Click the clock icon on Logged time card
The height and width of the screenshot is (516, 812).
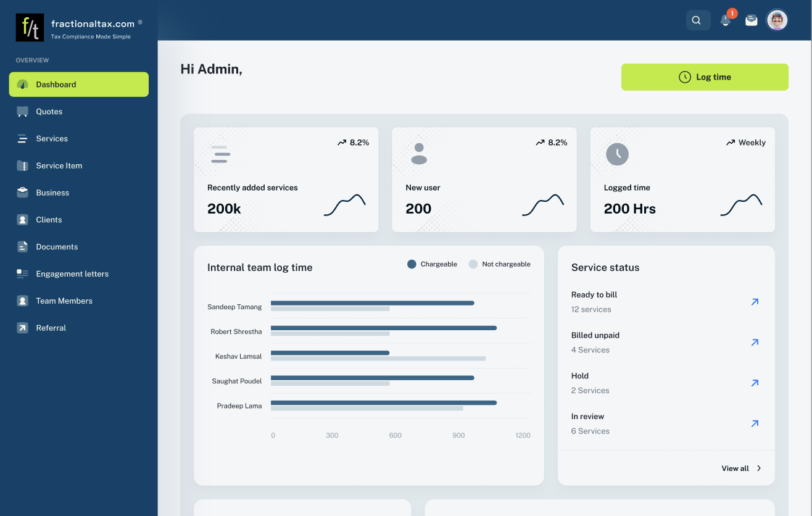[x=617, y=154]
